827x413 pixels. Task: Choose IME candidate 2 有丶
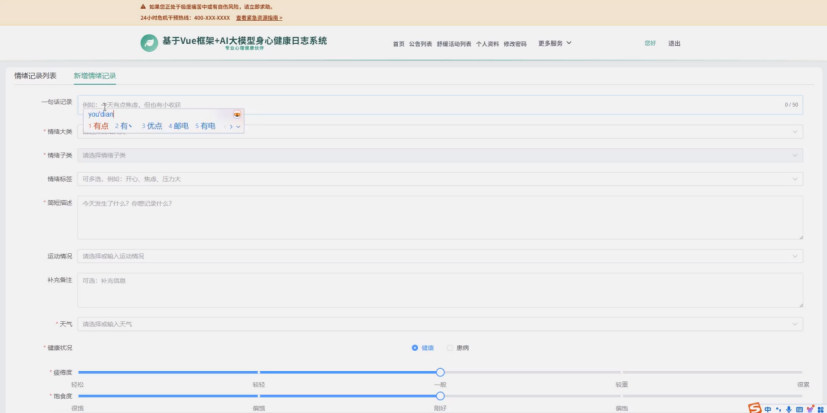tap(124, 126)
